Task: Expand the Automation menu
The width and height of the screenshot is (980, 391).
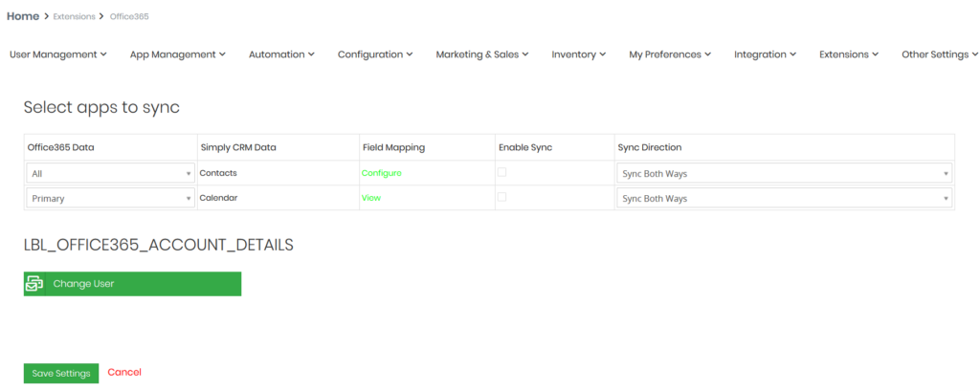Action: pyautogui.click(x=281, y=54)
